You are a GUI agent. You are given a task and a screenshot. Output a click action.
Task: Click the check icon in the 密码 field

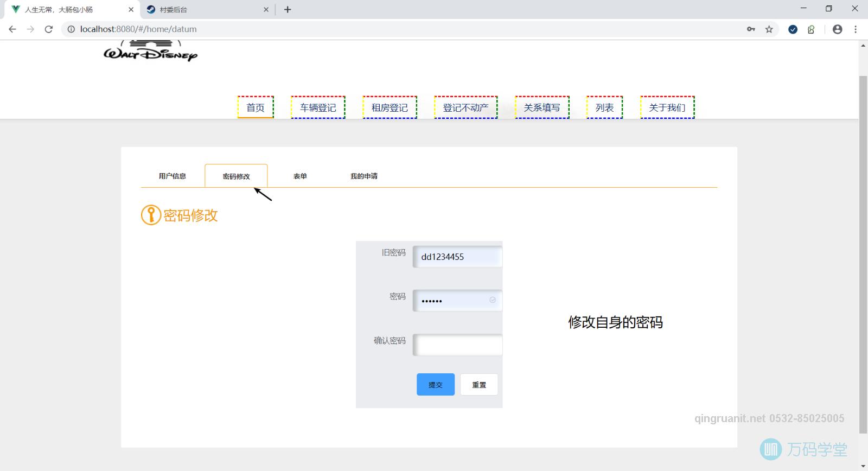pyautogui.click(x=493, y=300)
